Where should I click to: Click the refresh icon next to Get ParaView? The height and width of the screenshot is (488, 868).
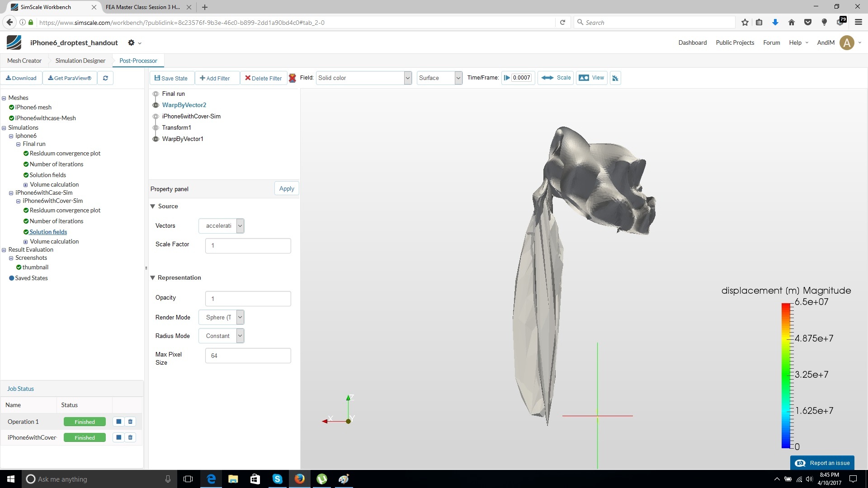[x=105, y=78]
